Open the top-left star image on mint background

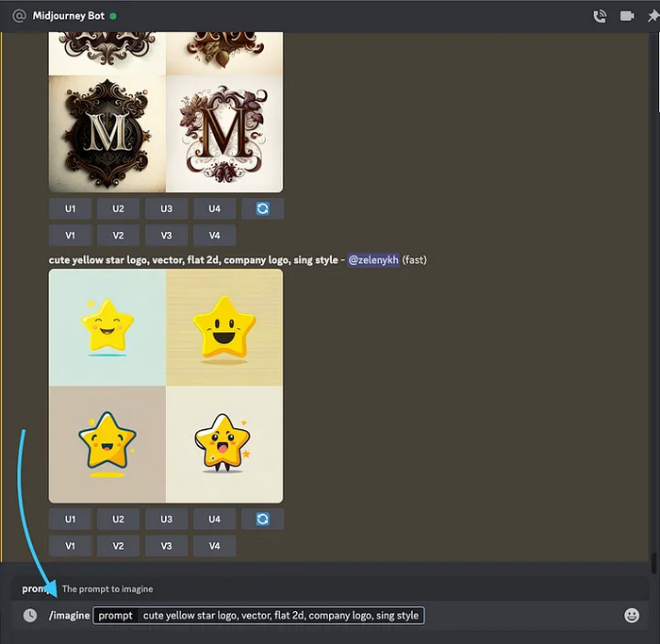click(107, 327)
